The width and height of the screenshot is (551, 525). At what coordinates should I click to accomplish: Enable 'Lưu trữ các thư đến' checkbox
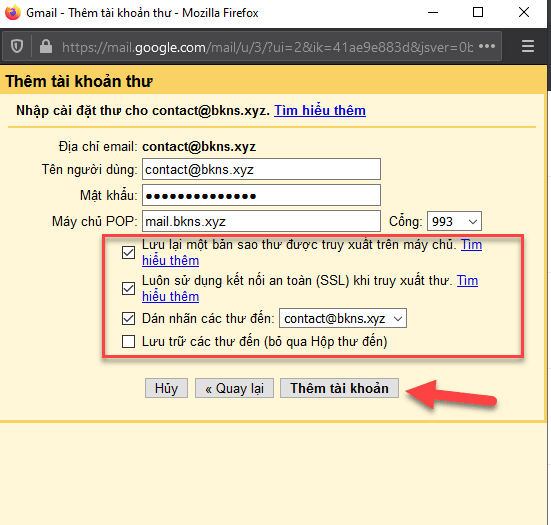(128, 341)
